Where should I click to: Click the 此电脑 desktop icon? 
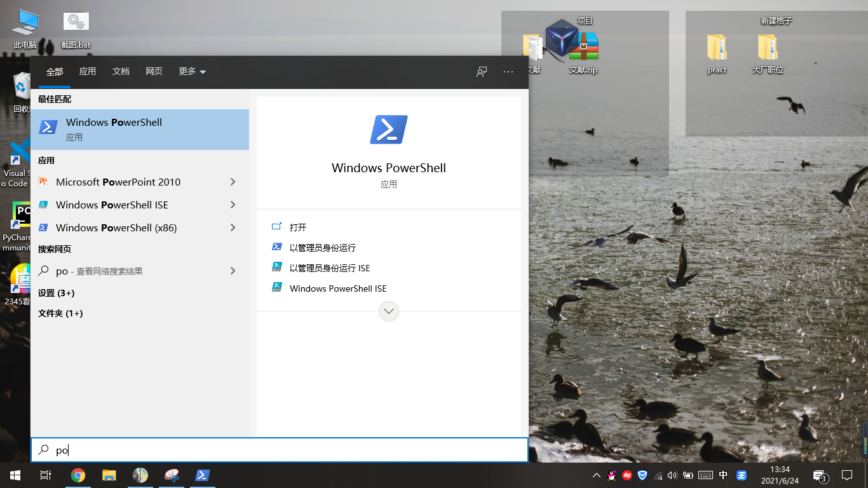[25, 29]
